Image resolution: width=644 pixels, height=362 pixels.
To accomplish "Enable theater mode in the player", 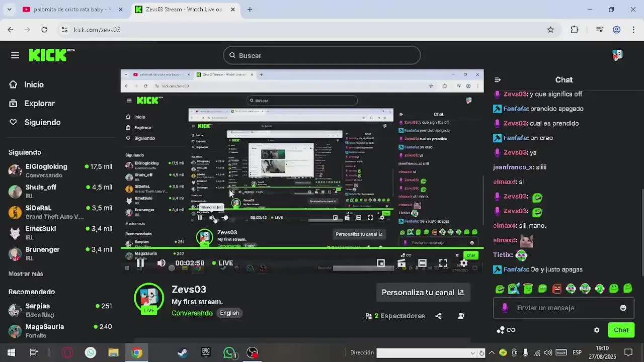I will [x=422, y=263].
